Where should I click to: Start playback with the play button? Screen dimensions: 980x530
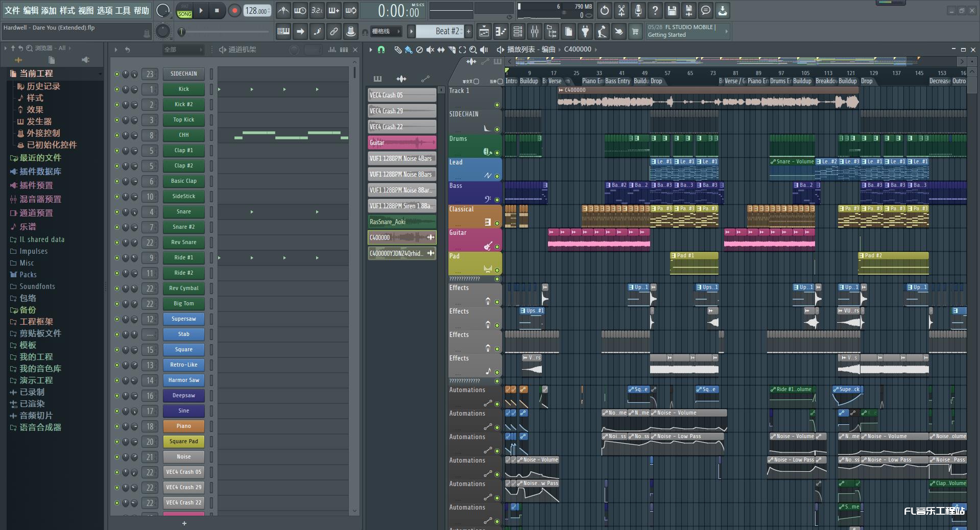(201, 10)
